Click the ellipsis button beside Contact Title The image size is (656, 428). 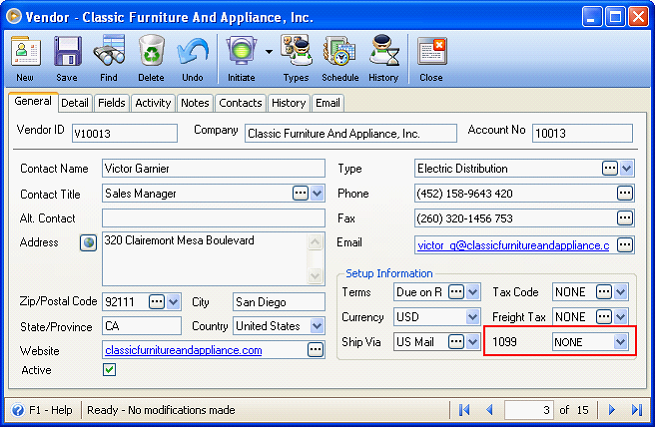(x=300, y=193)
